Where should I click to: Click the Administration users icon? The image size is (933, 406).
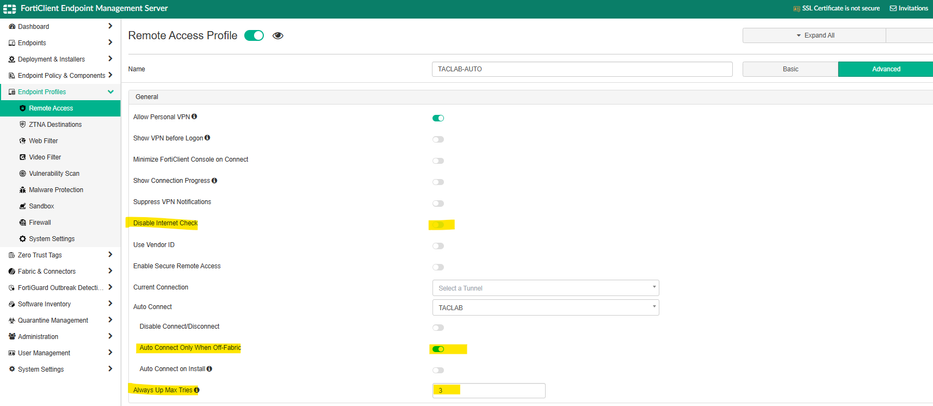[x=12, y=336]
